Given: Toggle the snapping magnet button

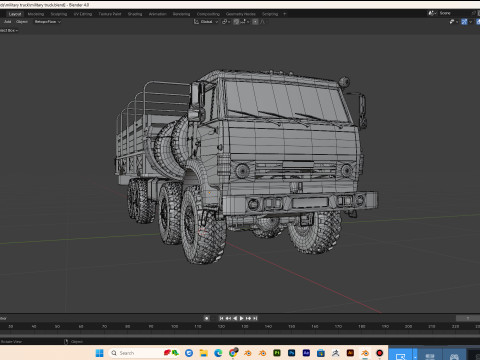Looking at the screenshot, I should 236,22.
